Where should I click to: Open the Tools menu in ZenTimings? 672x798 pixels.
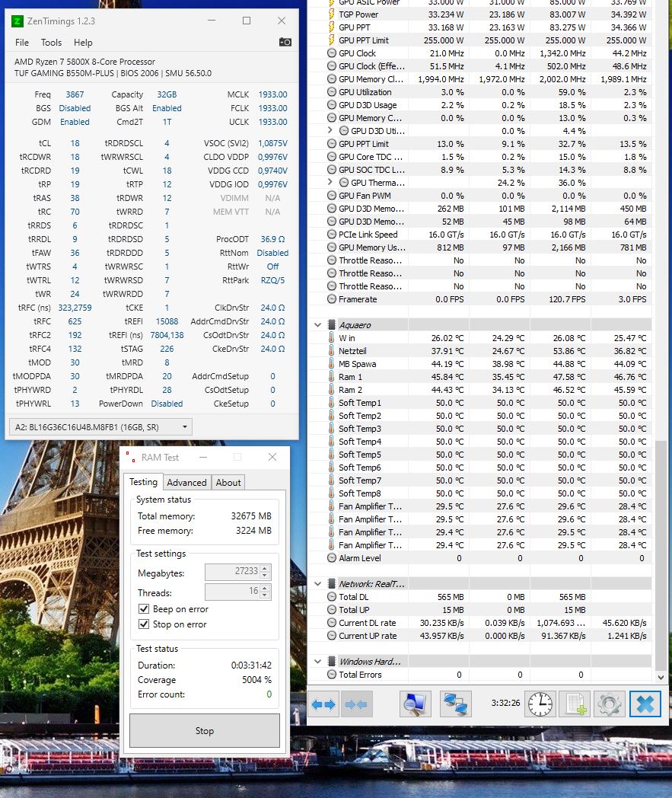pos(52,43)
